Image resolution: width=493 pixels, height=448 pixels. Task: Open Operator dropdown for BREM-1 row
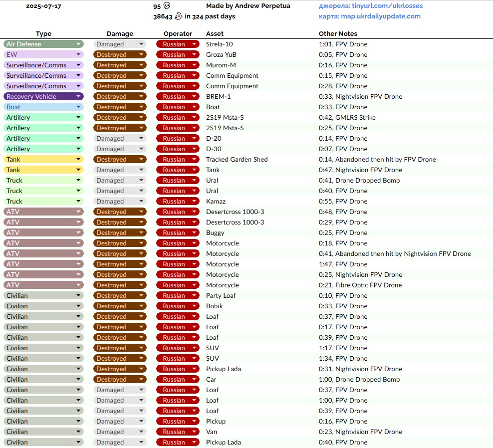click(178, 96)
